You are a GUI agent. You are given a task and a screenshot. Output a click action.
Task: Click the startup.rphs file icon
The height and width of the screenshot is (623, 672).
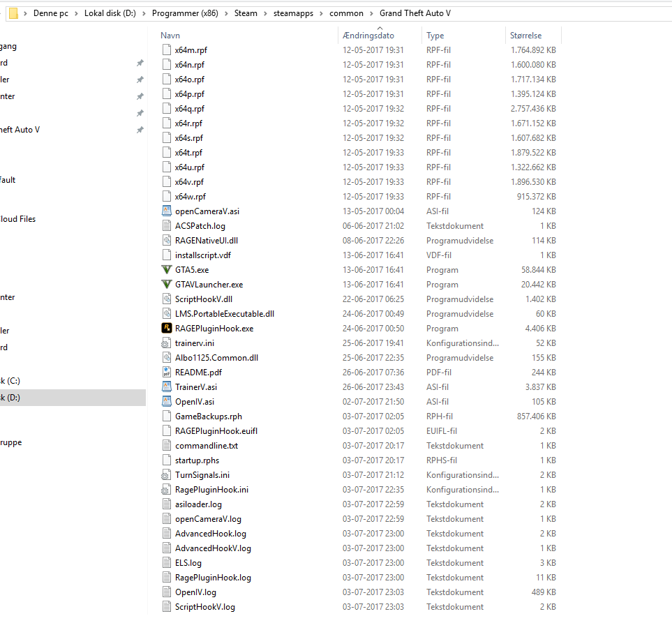tap(167, 460)
